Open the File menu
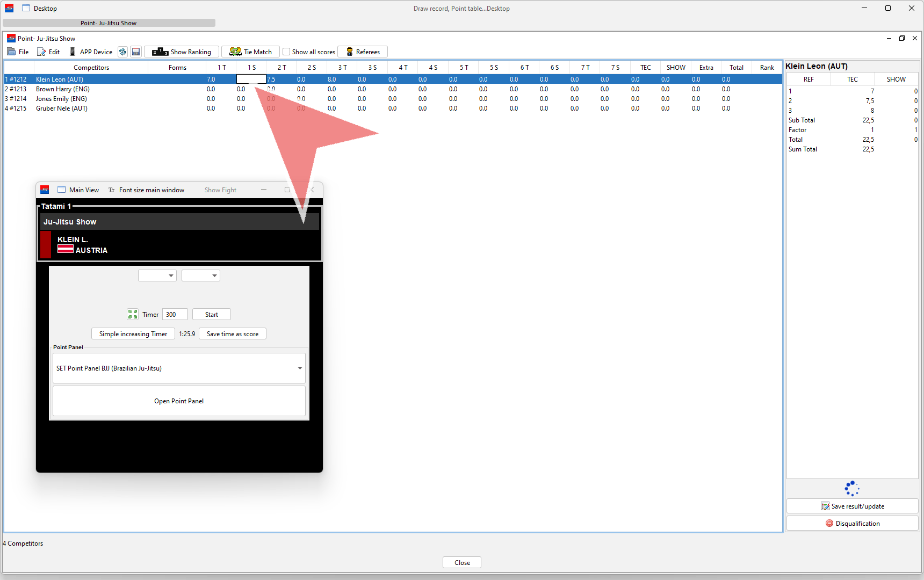 coord(18,52)
